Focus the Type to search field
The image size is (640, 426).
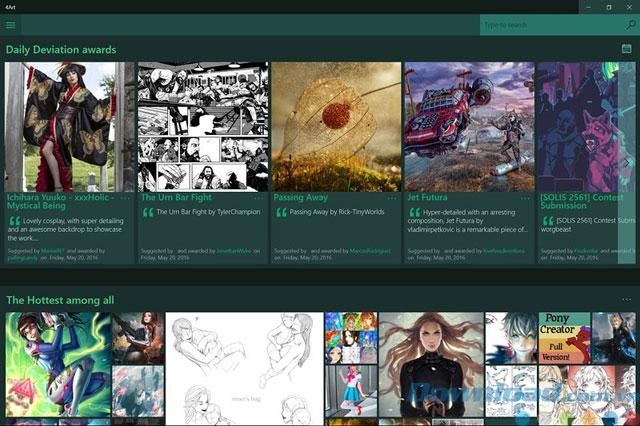click(x=552, y=25)
